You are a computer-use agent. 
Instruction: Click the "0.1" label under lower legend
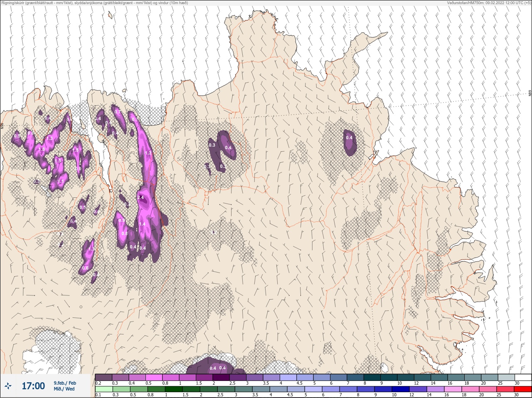(x=99, y=395)
